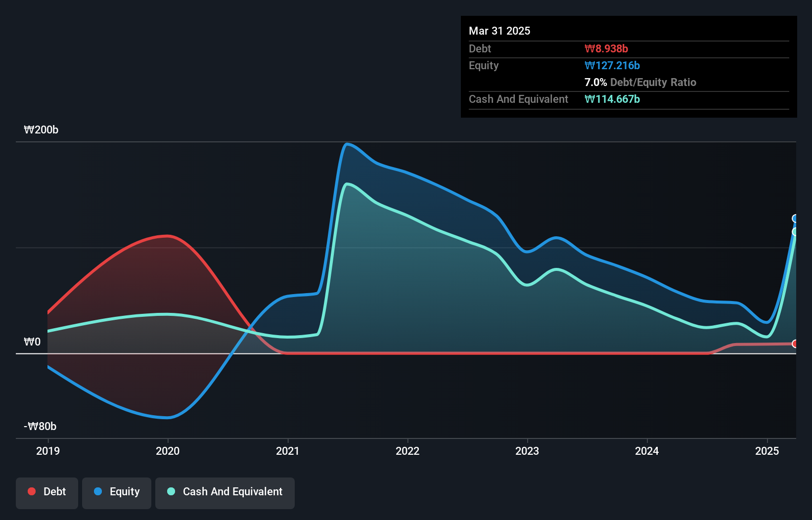Screen dimensions: 812x520
Task: Click the 7.0% Debt/Equity Ratio text
Action: tap(640, 83)
